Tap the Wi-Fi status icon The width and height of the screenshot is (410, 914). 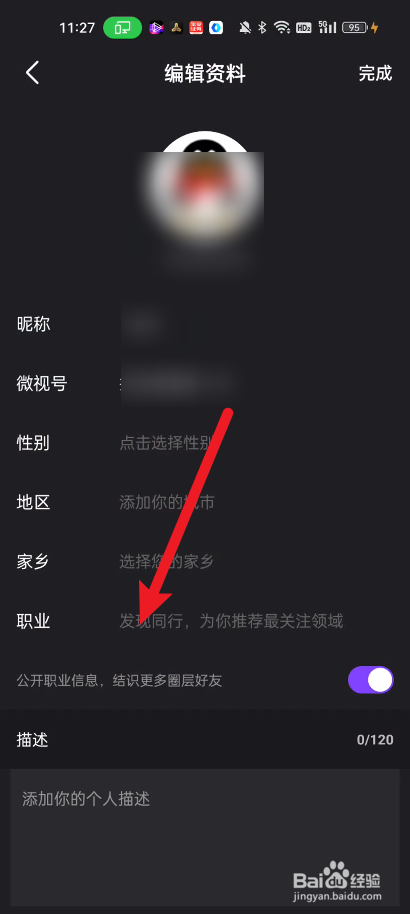pos(282,27)
